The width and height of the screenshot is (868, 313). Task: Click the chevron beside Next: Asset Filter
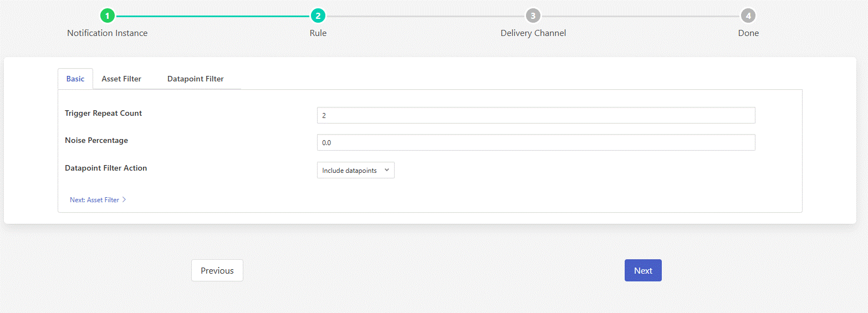(x=125, y=200)
